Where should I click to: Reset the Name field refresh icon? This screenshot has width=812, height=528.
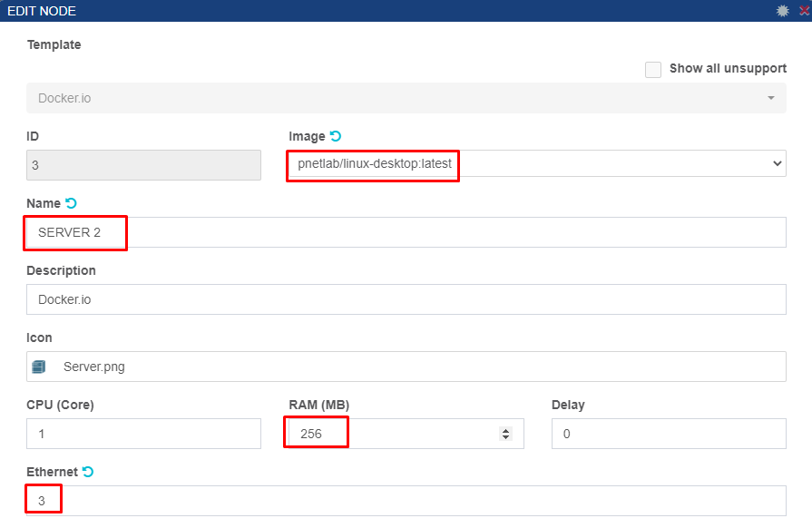[71, 203]
